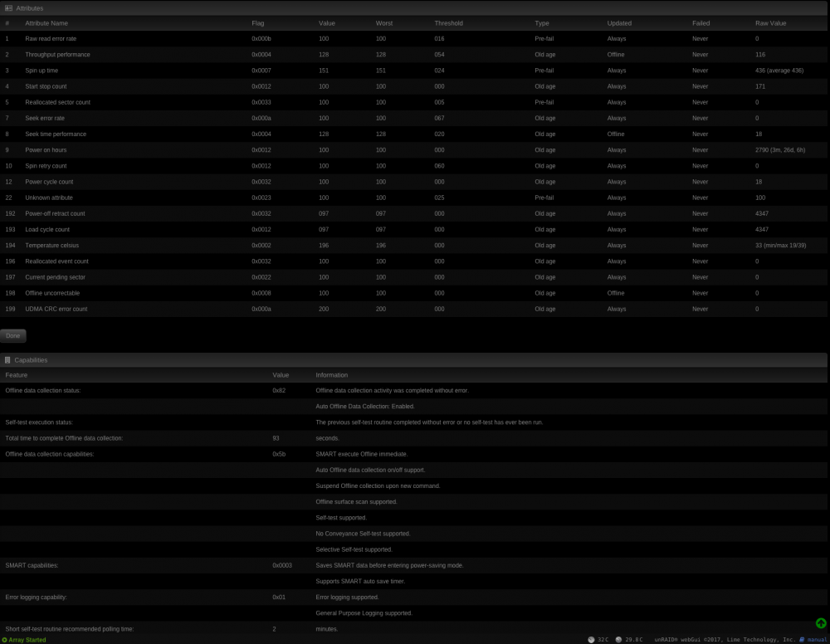Click the raw value '116' for Throughput performance
This screenshot has height=644, width=830.
coord(760,55)
